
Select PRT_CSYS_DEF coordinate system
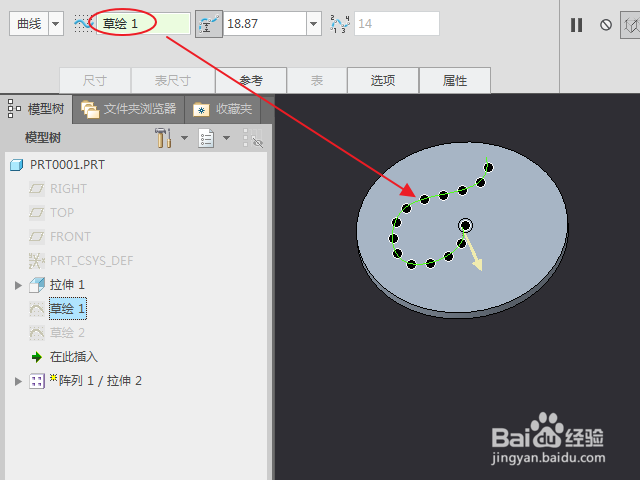(91, 261)
